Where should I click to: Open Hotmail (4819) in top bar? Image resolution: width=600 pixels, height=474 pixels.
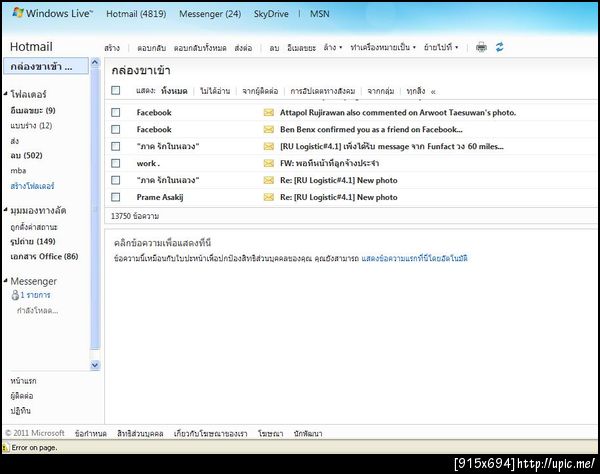(136, 14)
